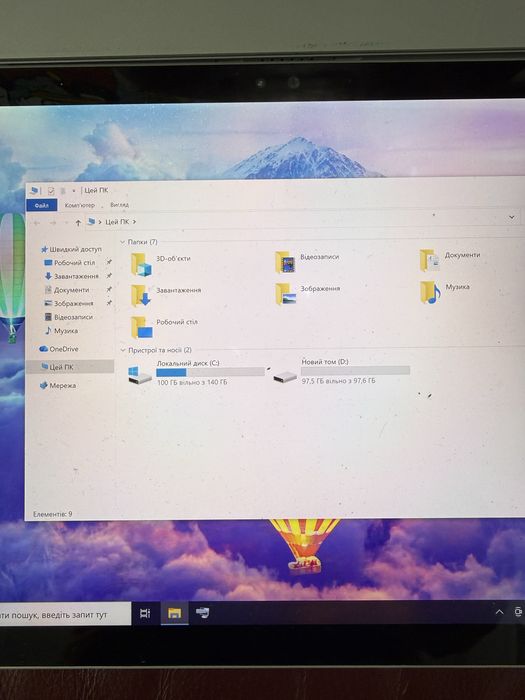The height and width of the screenshot is (700, 525).
Task: Open OneDrive in the sidebar
Action: pos(58,349)
